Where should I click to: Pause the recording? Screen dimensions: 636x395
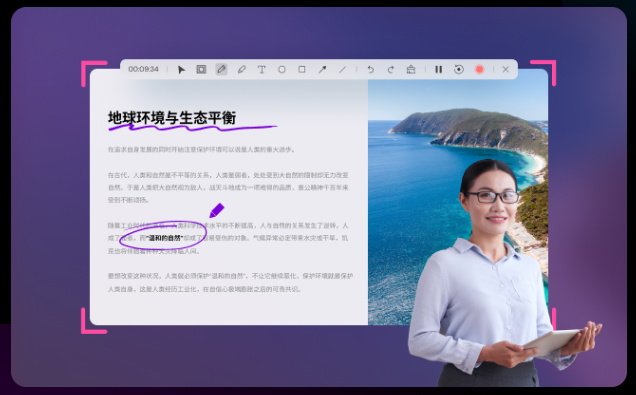point(438,69)
